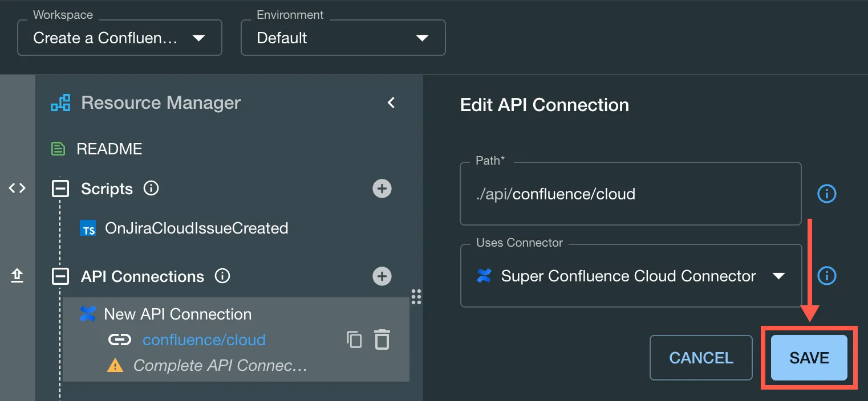
Task: Copy the confluence/cloud path
Action: (x=354, y=340)
